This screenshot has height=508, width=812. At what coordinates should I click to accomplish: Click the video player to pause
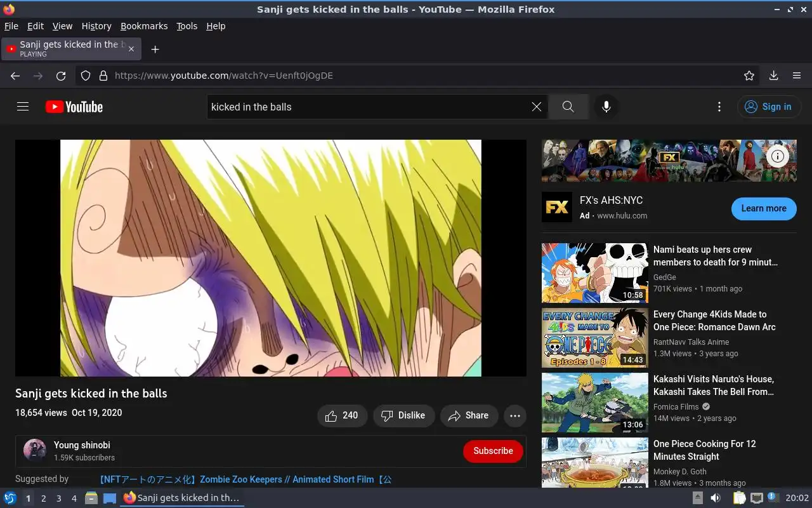[x=271, y=258]
